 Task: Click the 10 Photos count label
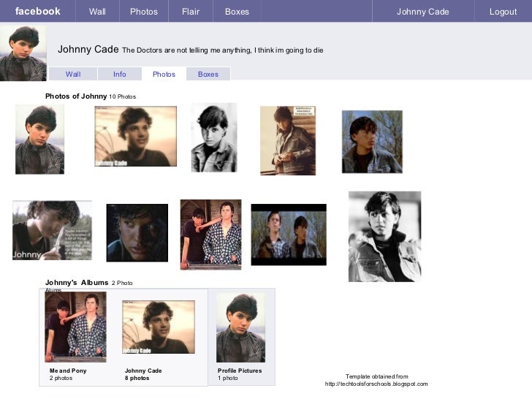click(122, 96)
